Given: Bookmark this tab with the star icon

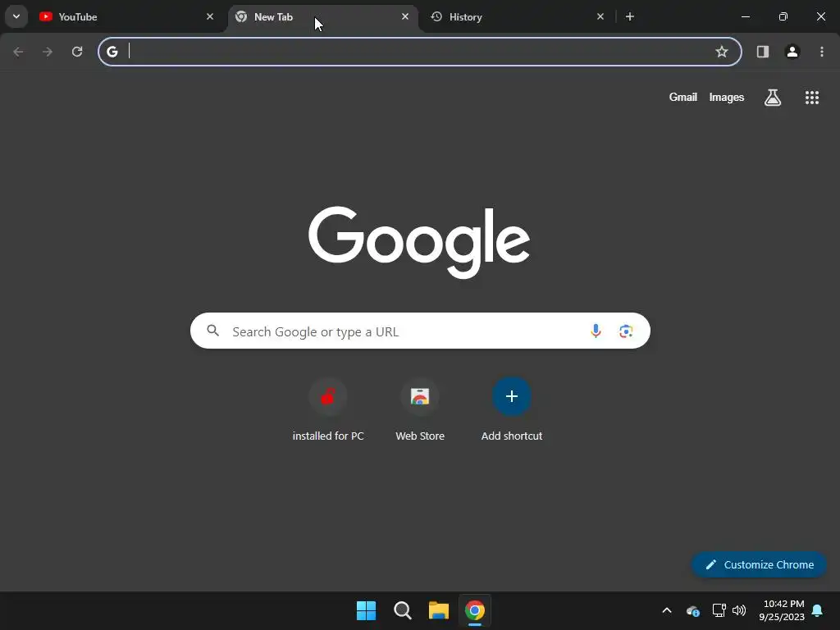Looking at the screenshot, I should (722, 52).
